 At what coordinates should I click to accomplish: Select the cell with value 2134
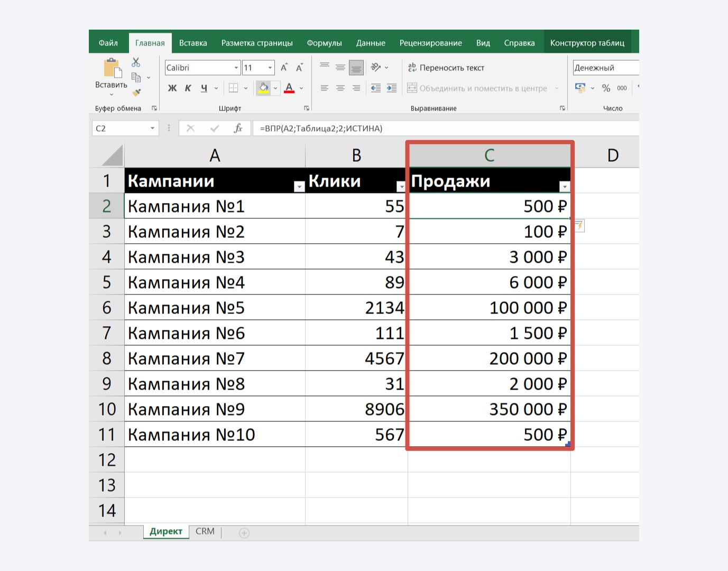coord(356,308)
